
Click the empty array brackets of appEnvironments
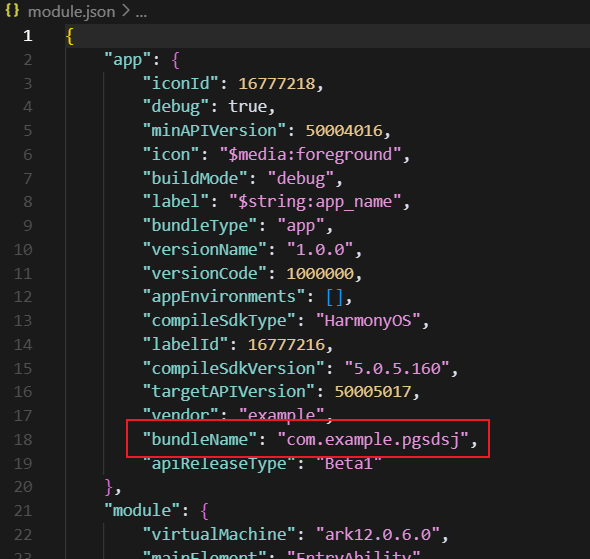pos(335,297)
